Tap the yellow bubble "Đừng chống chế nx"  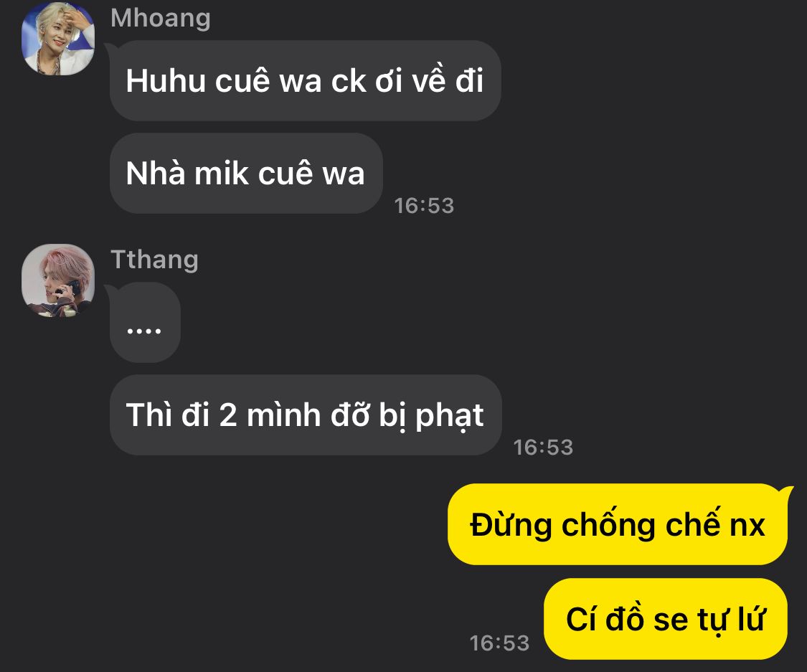tap(618, 524)
